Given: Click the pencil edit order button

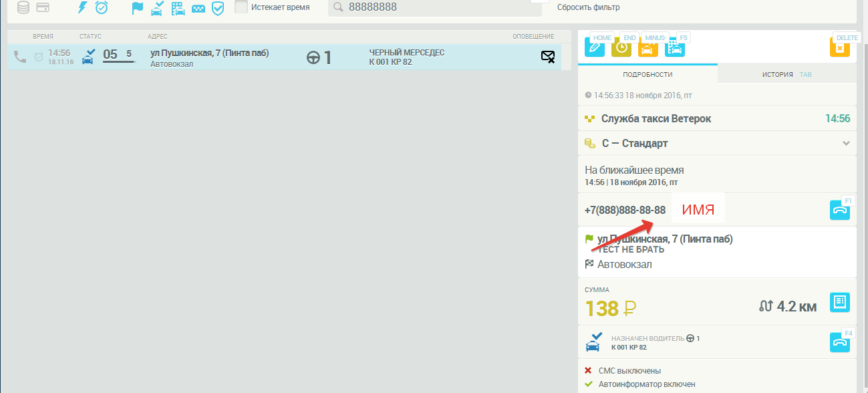Looking at the screenshot, I should 594,47.
